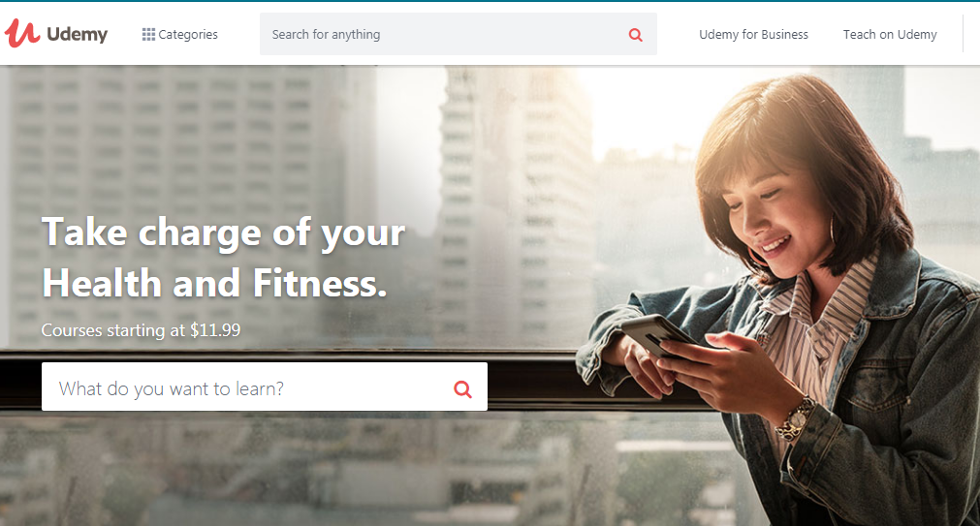This screenshot has width=980, height=526.
Task: Click the magnifier icon in header search bar
Action: pos(635,35)
